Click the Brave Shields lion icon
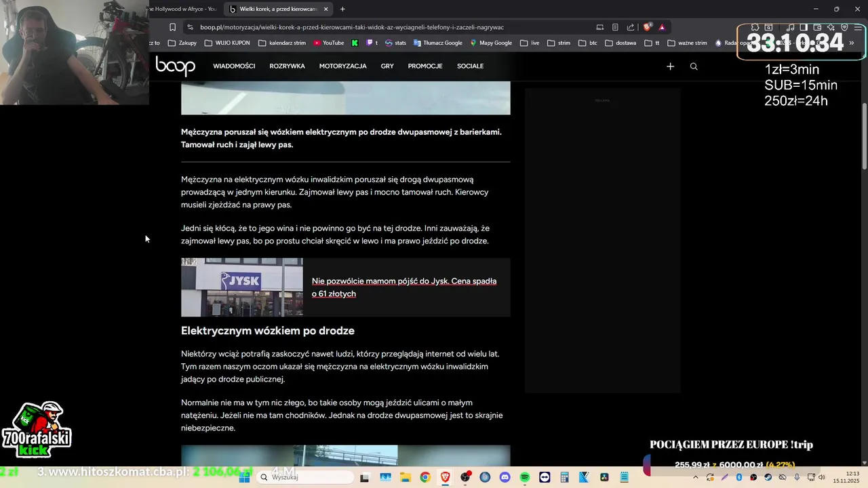The image size is (868, 488). (647, 27)
